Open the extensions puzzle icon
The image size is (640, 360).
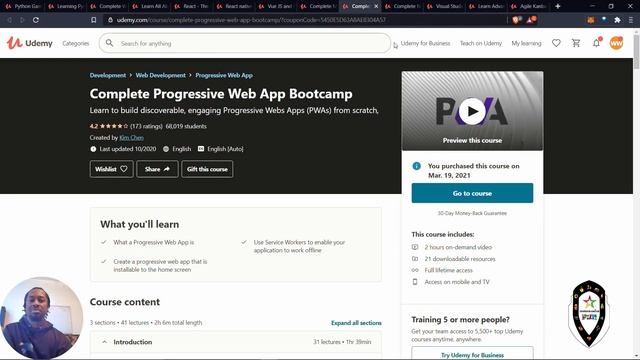(x=617, y=20)
